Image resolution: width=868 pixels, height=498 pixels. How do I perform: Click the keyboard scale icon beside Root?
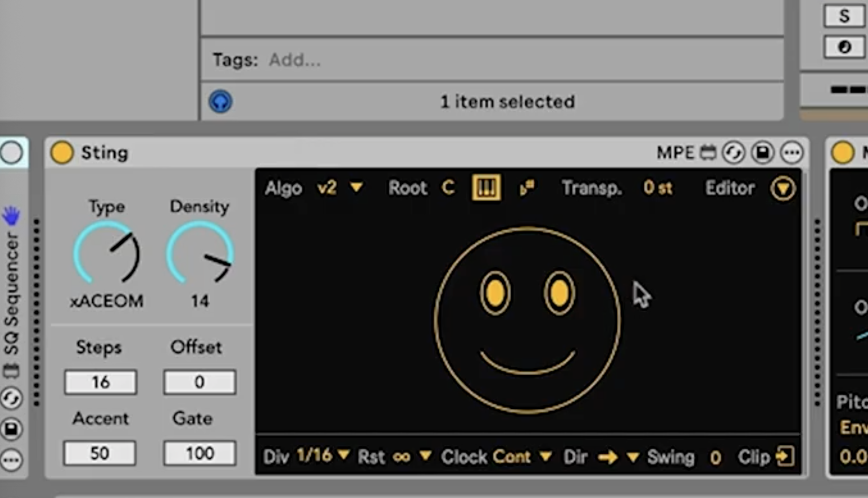pos(486,188)
